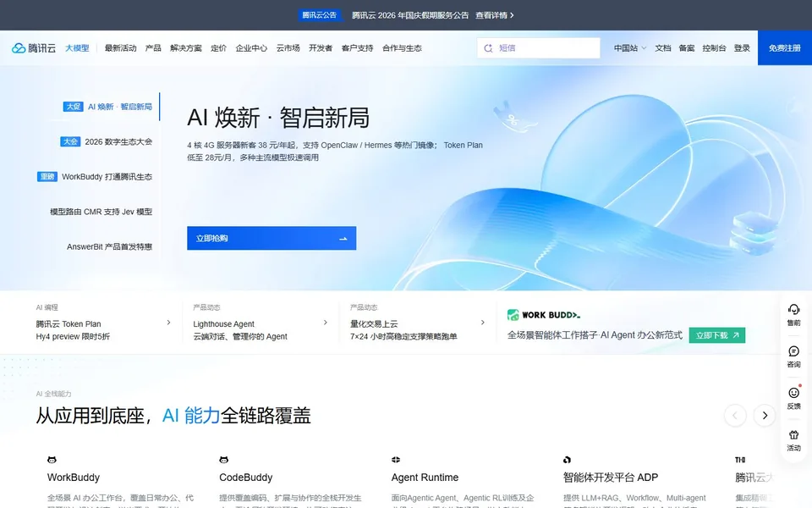Viewport: 812px width, 508px height.
Task: Open the 活动 gift icon
Action: click(793, 434)
